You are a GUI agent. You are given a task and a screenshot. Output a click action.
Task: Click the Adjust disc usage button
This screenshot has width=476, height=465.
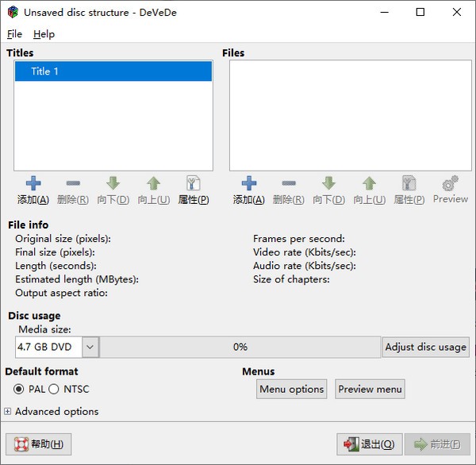point(425,347)
